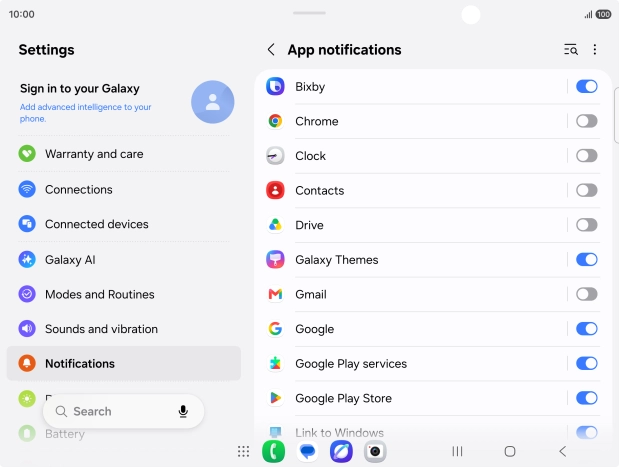Viewport: 619px width, 467px height.
Task: Open Chrome notification details
Action: tap(411, 121)
